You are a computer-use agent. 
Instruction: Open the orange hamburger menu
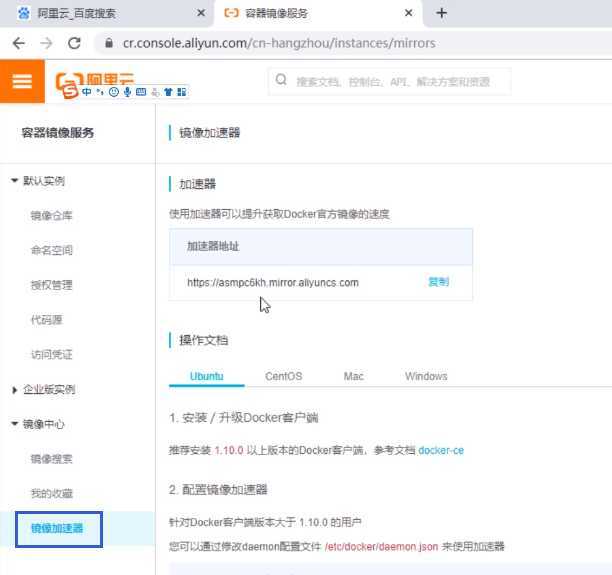pos(22,82)
